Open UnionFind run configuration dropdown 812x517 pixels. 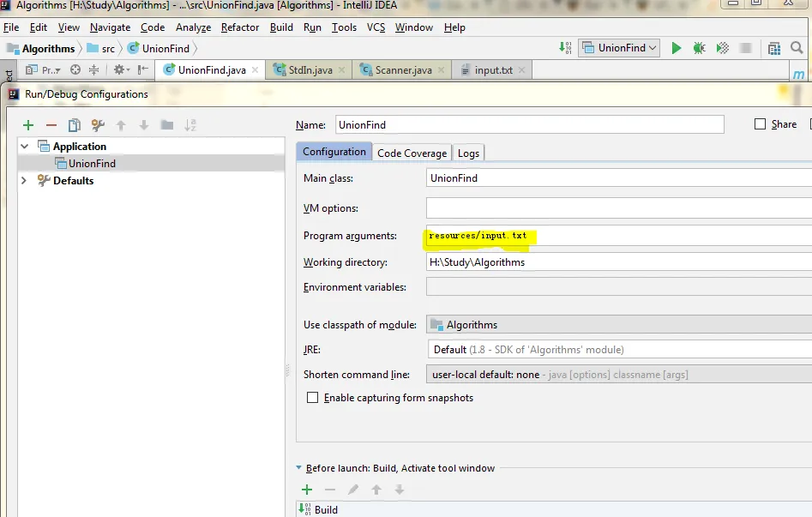tap(619, 48)
